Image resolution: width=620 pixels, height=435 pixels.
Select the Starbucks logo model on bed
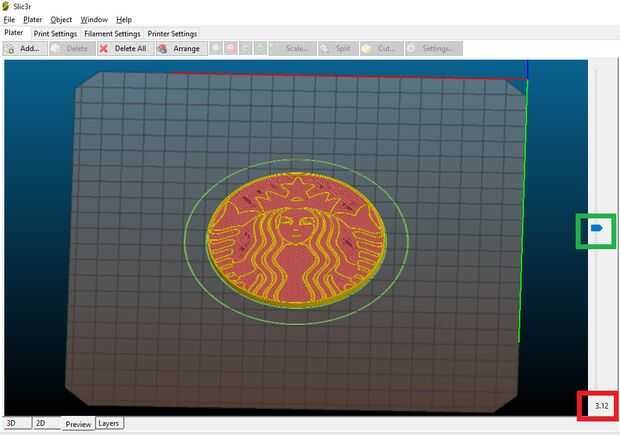coord(295,239)
